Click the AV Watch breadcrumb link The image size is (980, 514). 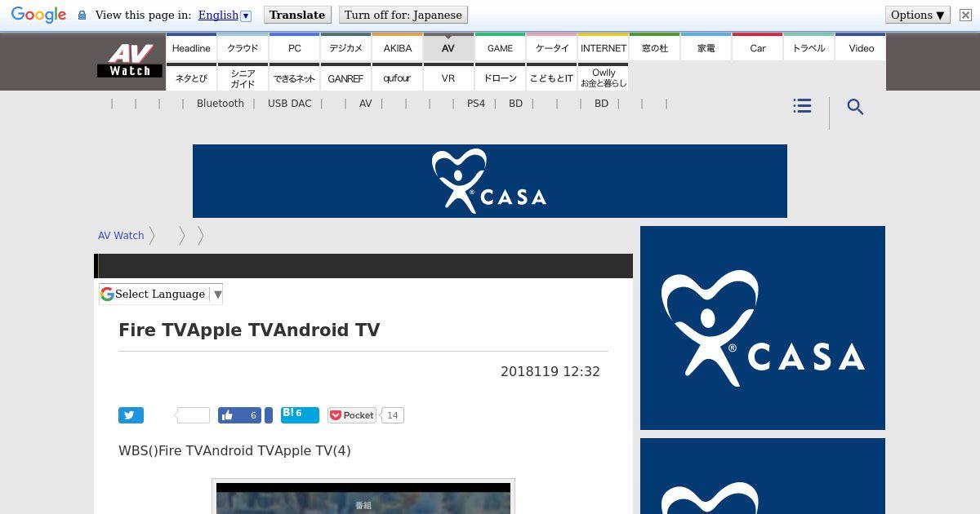[121, 235]
